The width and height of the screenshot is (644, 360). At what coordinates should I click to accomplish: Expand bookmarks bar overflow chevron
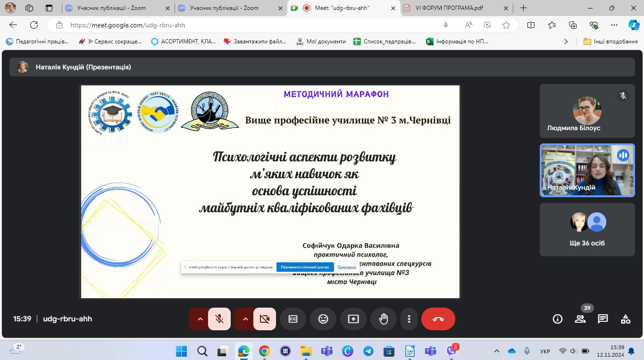point(566,42)
